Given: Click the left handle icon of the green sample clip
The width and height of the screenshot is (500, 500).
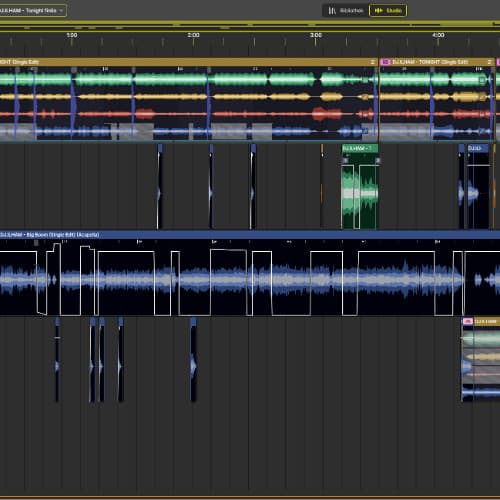Looking at the screenshot, I should click(345, 161).
